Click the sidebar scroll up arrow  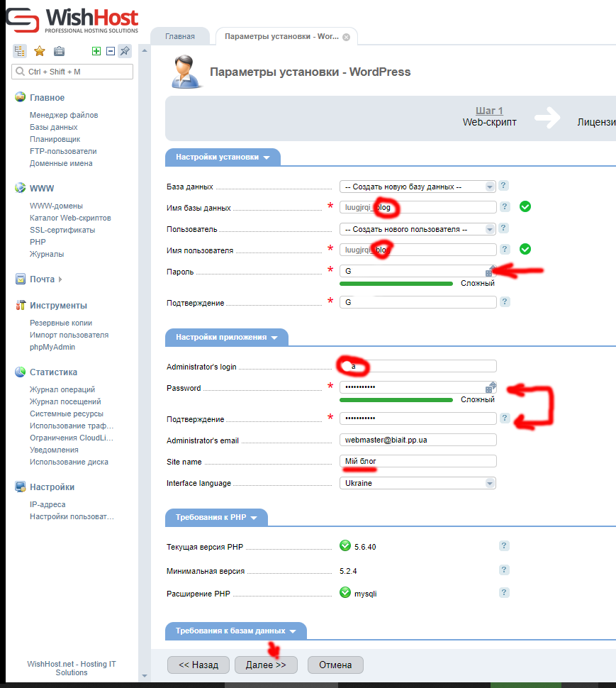(145, 51)
